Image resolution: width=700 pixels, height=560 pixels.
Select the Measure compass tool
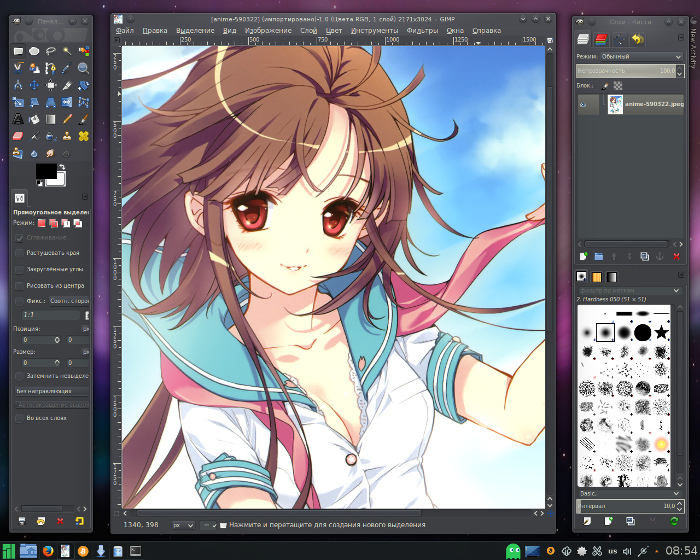[18, 85]
